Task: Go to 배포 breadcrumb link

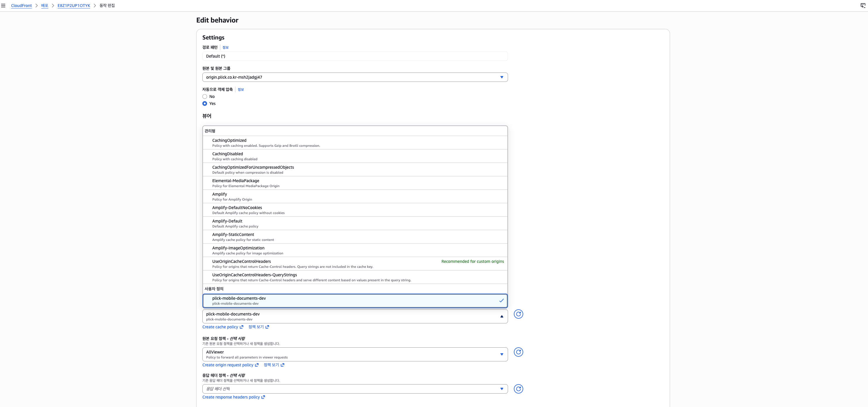Action: 44,6
